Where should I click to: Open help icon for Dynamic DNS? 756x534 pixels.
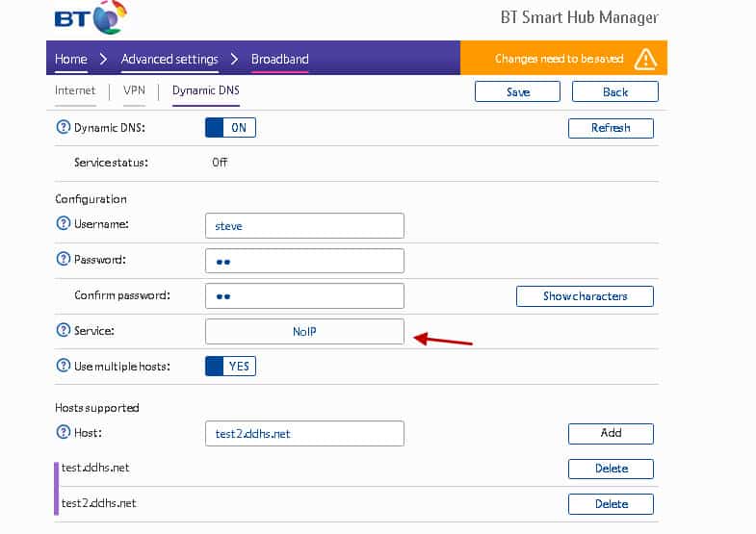[x=64, y=127]
